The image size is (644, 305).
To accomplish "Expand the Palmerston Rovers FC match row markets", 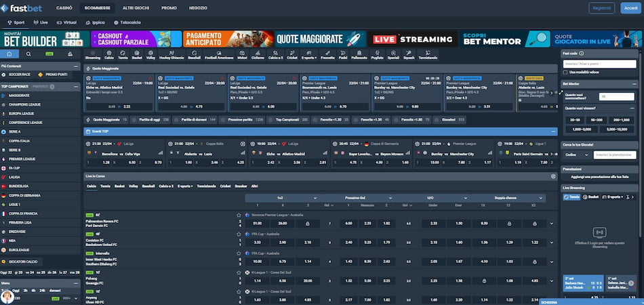I will (x=552, y=224).
